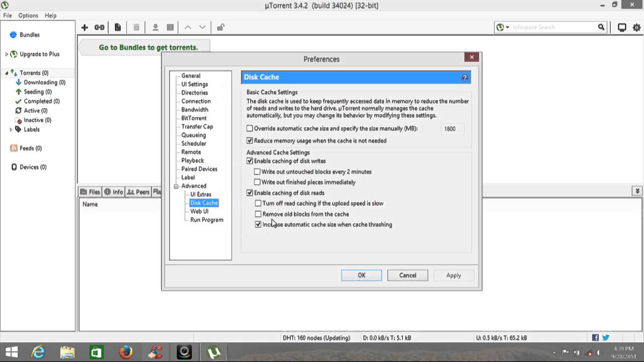Open Preferences via the toolbar gear icon
The image size is (644, 362).
click(635, 28)
